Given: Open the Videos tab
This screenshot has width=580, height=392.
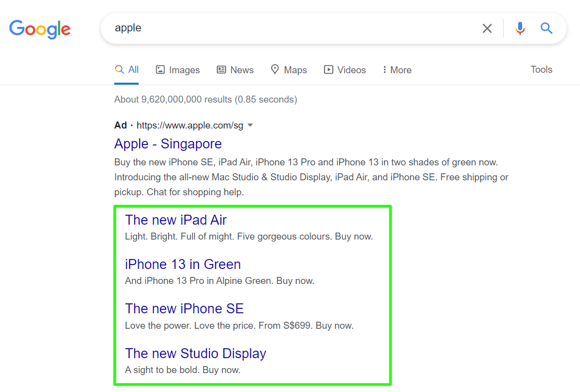Looking at the screenshot, I should (345, 70).
